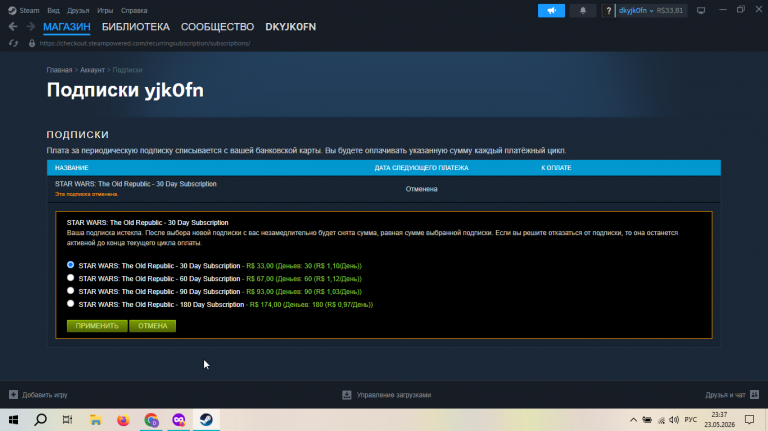Select the 90 Day Subscription radio button

71,291
